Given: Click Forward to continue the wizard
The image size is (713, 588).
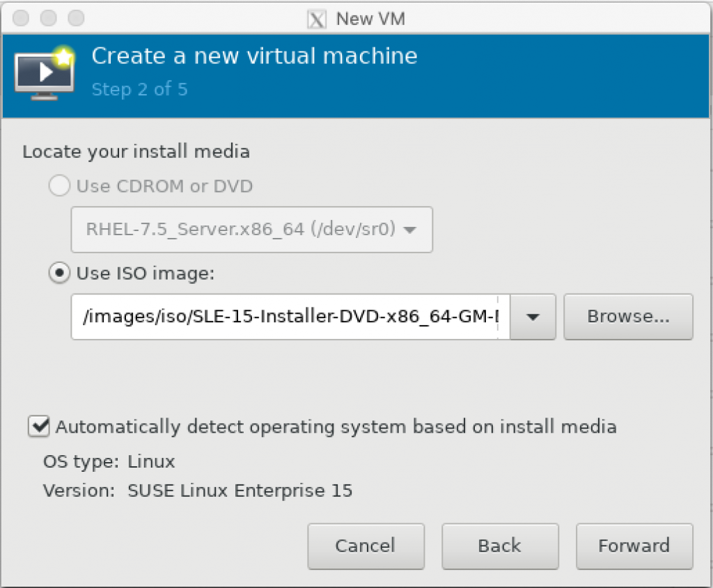Looking at the screenshot, I should point(634,546).
